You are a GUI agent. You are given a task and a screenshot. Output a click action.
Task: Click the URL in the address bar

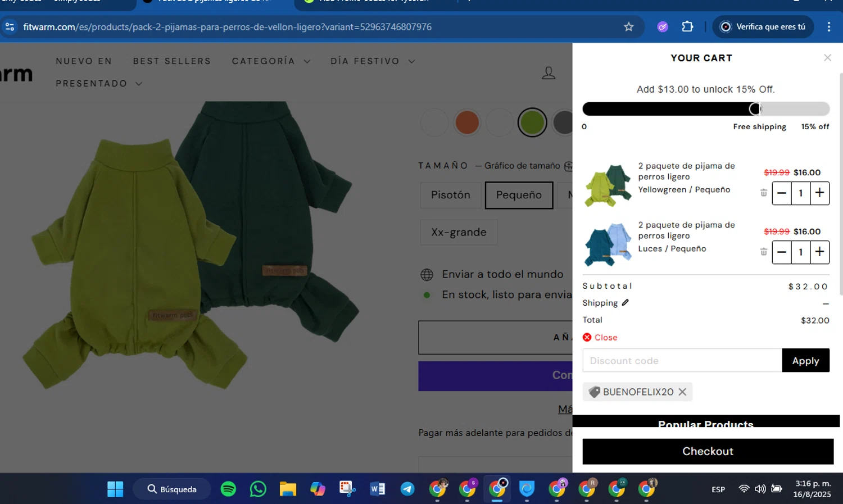pyautogui.click(x=227, y=27)
